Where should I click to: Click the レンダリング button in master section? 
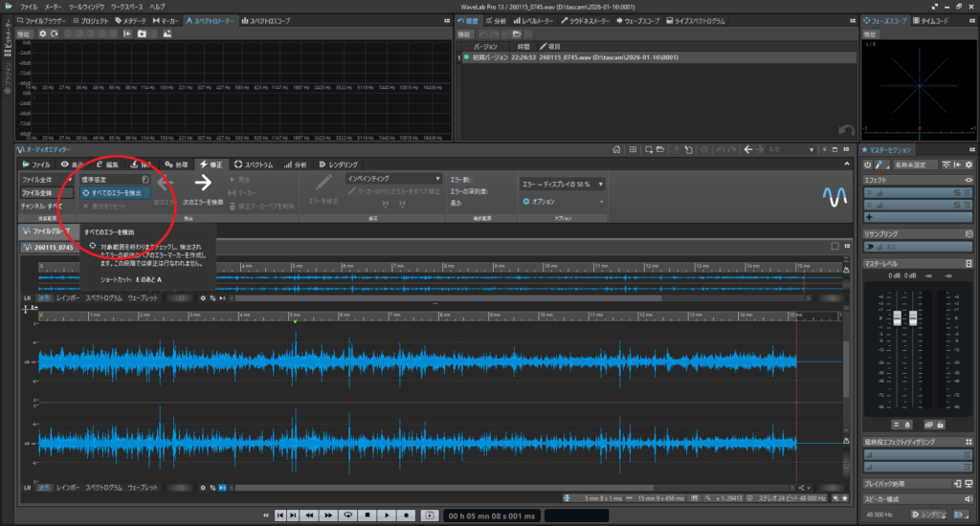(927, 515)
